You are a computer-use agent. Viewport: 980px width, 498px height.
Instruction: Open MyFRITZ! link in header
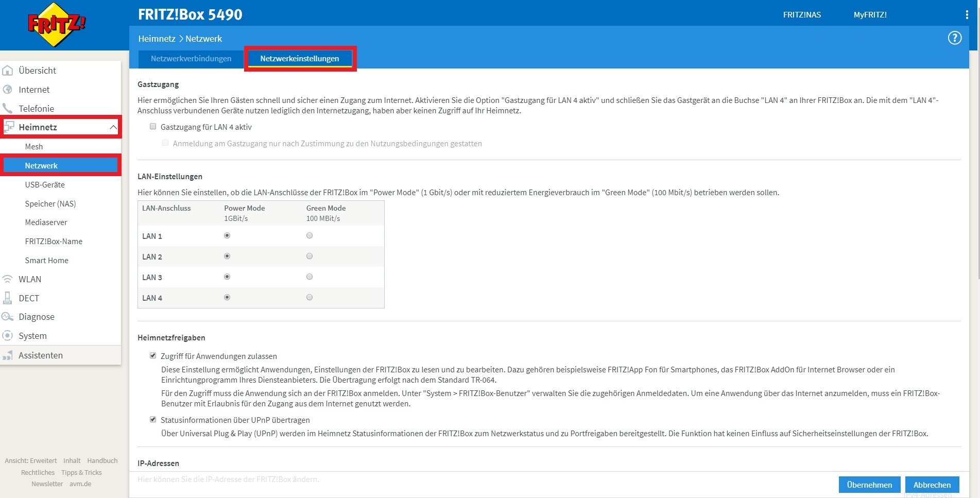tap(870, 15)
